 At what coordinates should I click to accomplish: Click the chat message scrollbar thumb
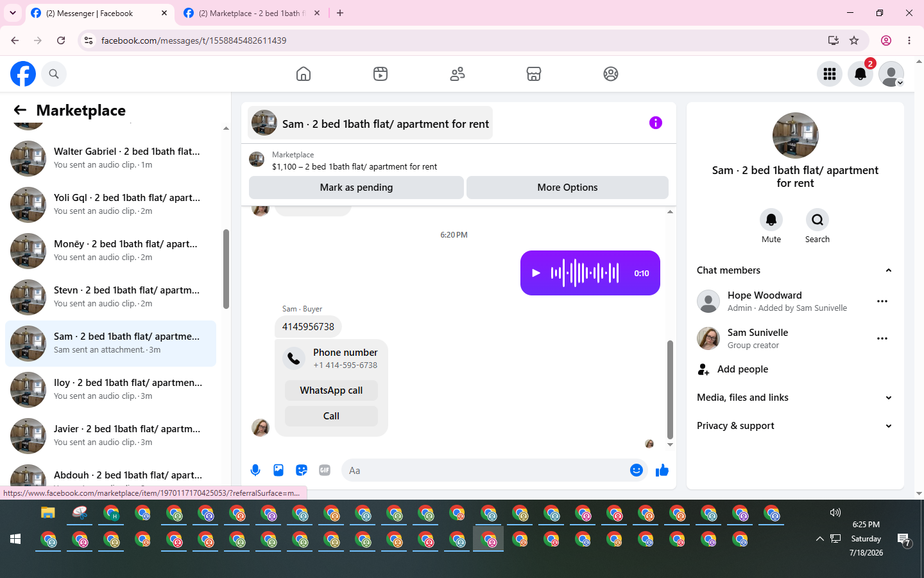(670, 389)
